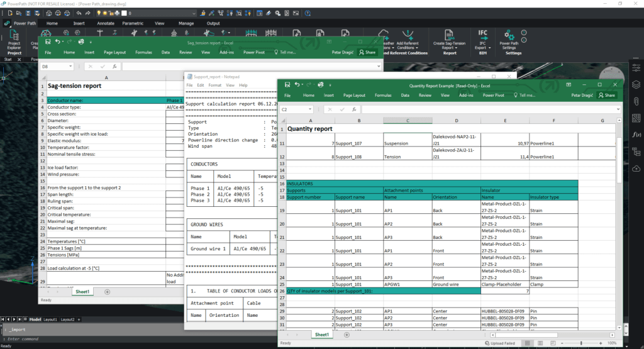Expand Add Referent Conditions dropdown arrow
644x349 pixels.
pos(417,48)
